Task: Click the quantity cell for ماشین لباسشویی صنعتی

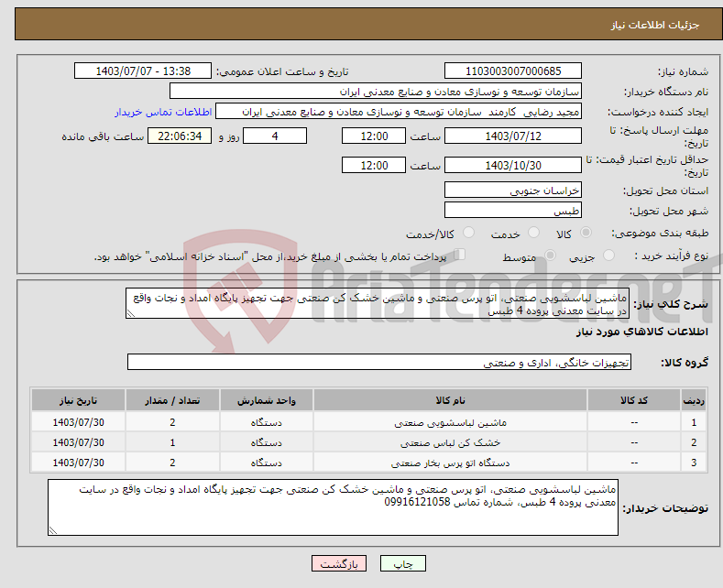Action: pos(172,422)
